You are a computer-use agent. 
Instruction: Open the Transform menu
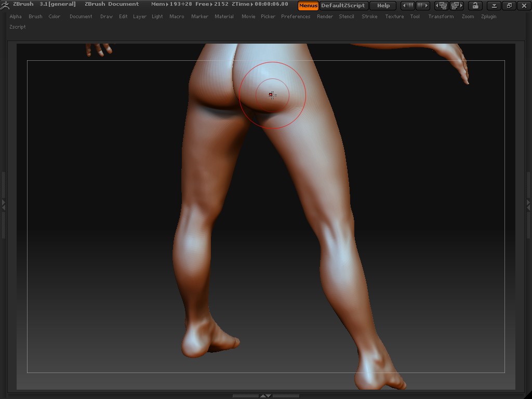point(441,16)
